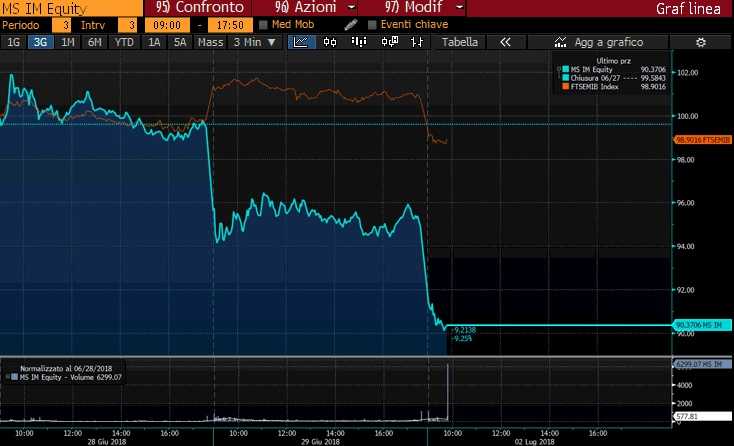Viewport: 734px width, 446px height.
Task: Edit the 17:50 end time field
Action: pos(230,25)
